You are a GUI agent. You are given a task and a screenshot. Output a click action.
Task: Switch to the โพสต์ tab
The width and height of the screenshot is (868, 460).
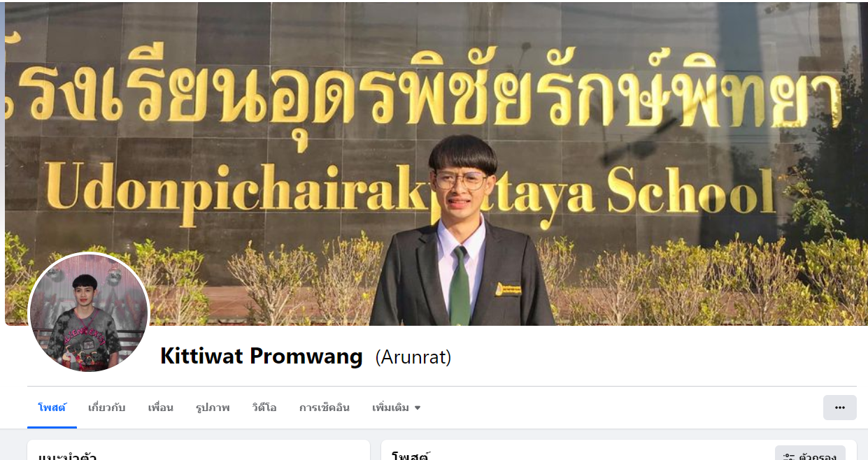(52, 408)
